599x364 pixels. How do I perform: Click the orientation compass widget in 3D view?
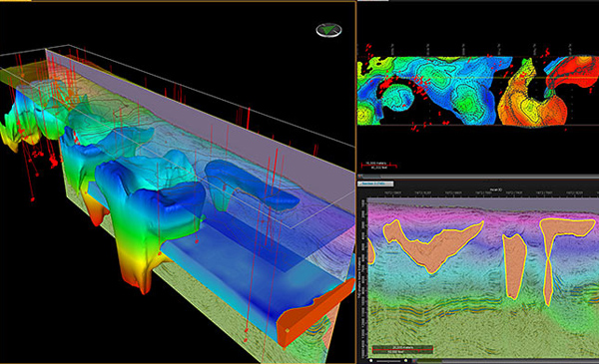click(328, 30)
